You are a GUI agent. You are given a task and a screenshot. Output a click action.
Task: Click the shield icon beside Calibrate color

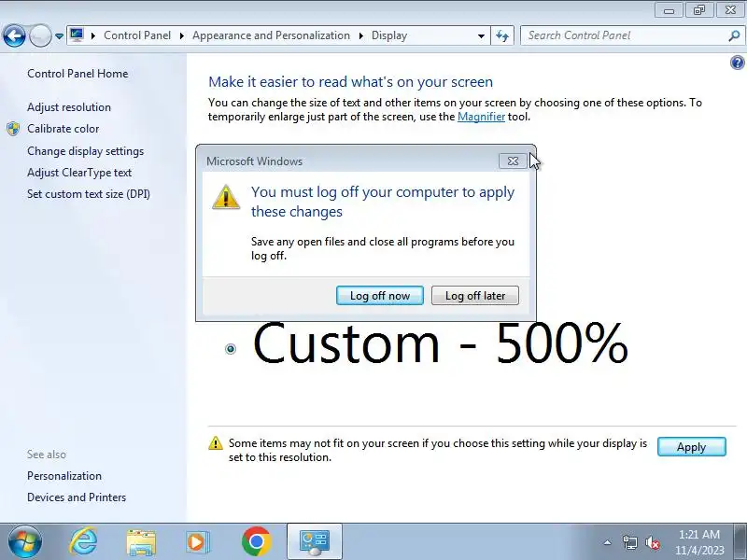point(13,129)
